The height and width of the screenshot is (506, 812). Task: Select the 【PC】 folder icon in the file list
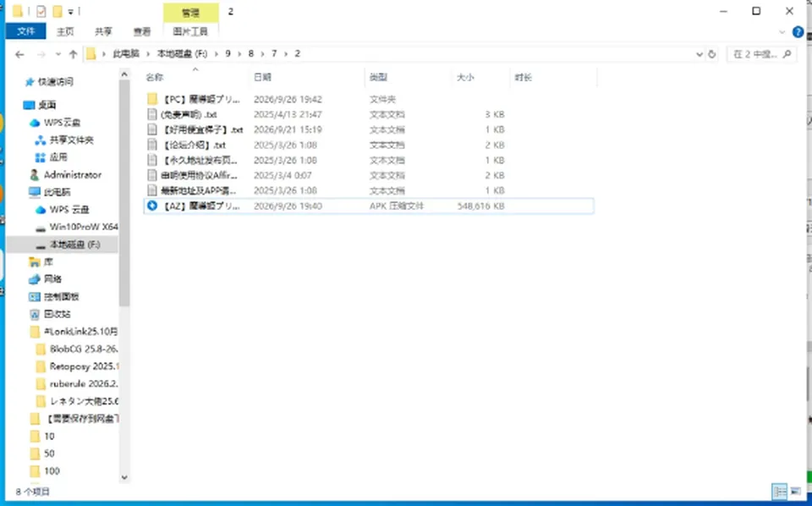[151, 99]
